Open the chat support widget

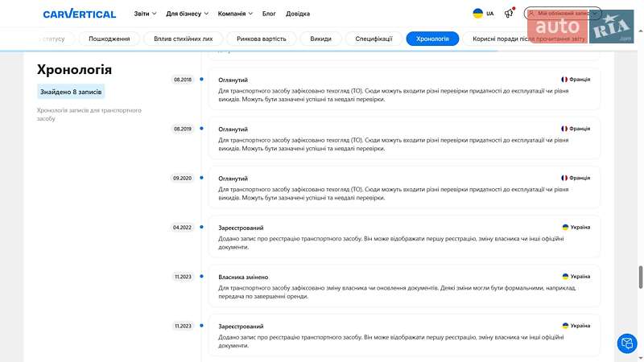tap(626, 343)
